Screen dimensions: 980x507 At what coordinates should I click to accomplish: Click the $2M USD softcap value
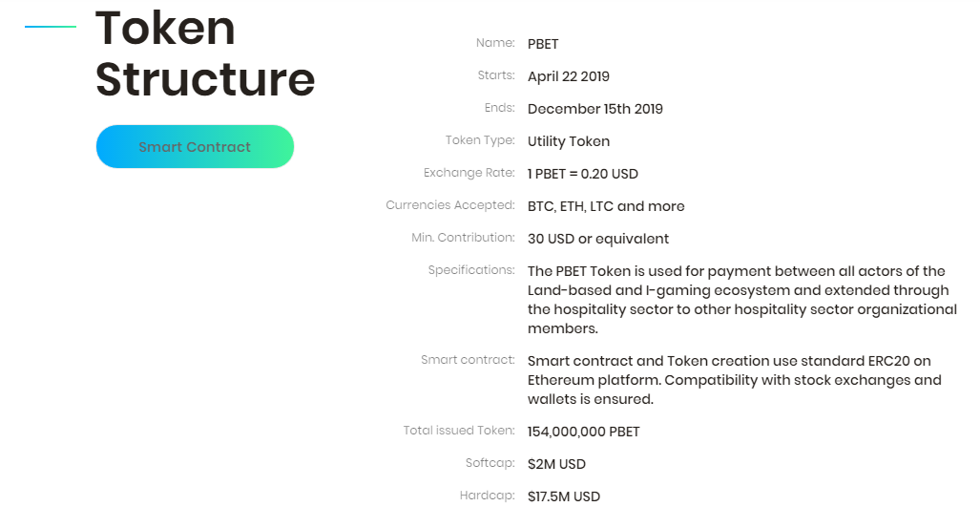(x=556, y=464)
